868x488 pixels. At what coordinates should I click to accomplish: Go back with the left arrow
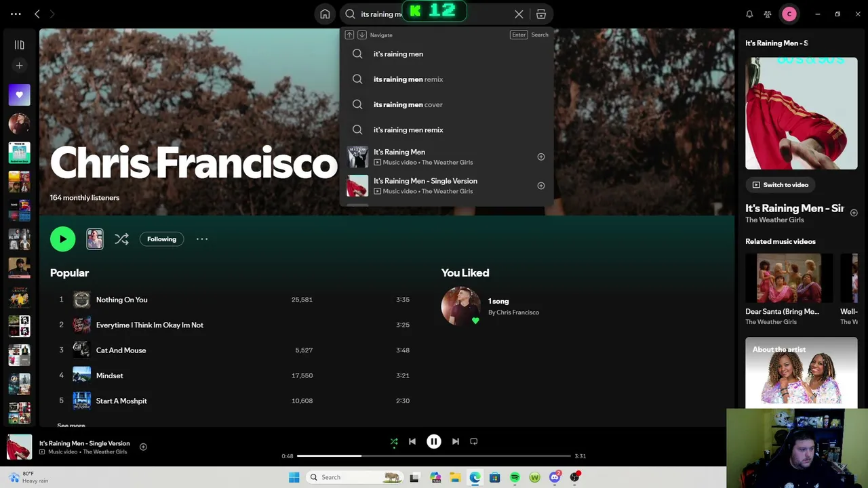pyautogui.click(x=37, y=14)
